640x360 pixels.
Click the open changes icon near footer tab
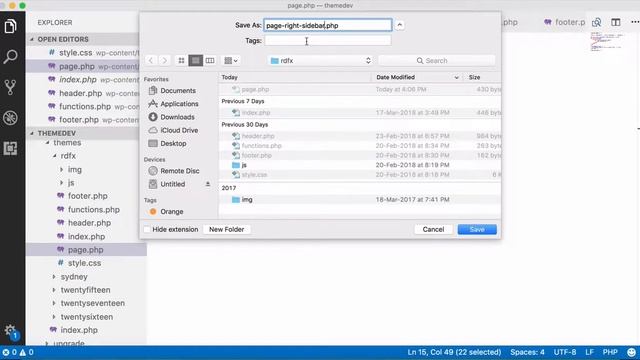(597, 22)
